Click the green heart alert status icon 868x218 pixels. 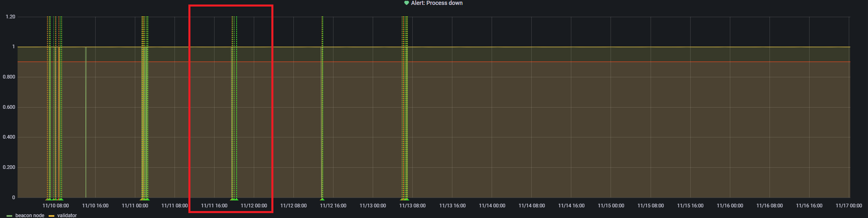point(406,3)
